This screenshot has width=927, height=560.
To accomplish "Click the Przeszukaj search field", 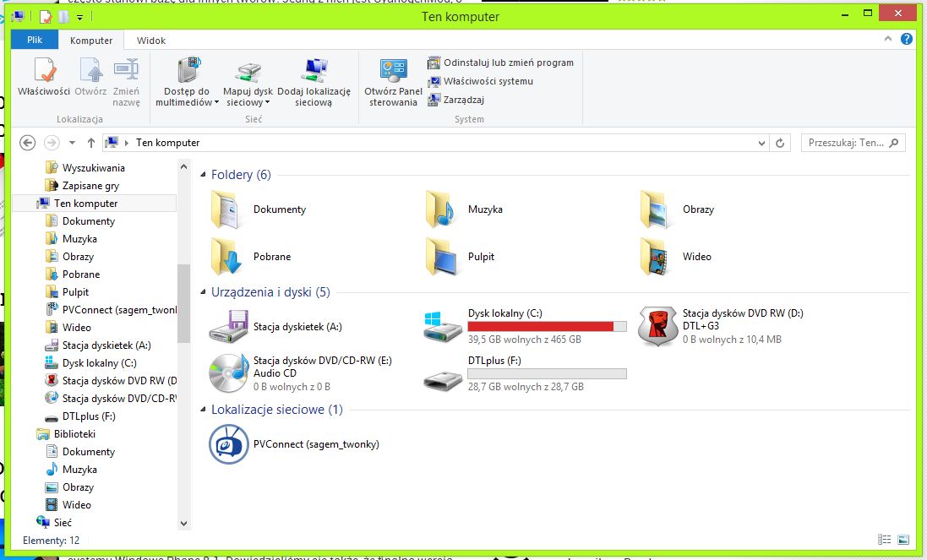I will pos(853,143).
